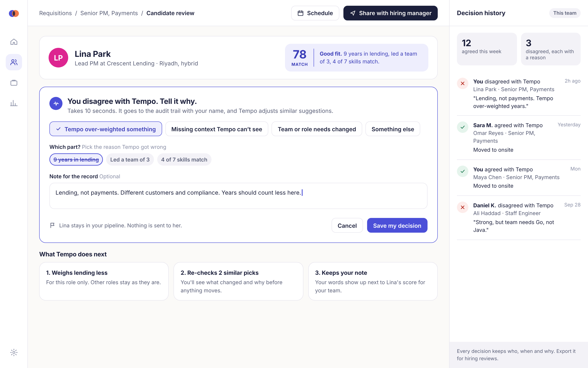This screenshot has width=588, height=368.
Task: Click Lina Park's LP avatar
Action: pos(58,58)
